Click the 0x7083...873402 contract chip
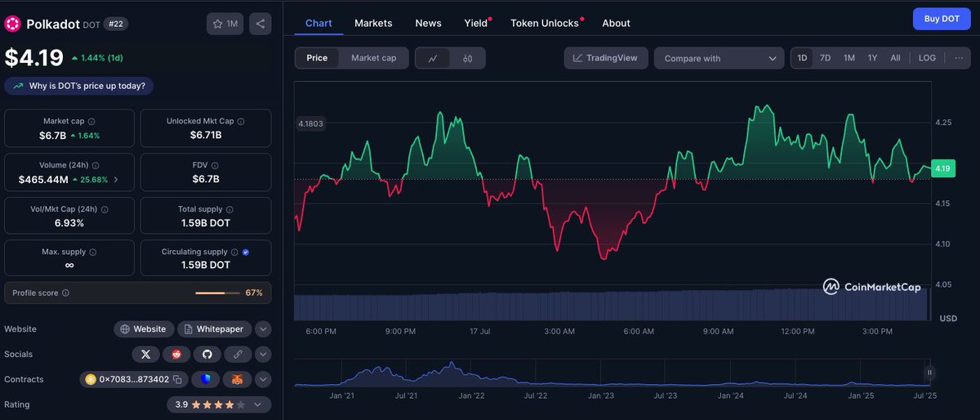The image size is (980, 420). [134, 379]
